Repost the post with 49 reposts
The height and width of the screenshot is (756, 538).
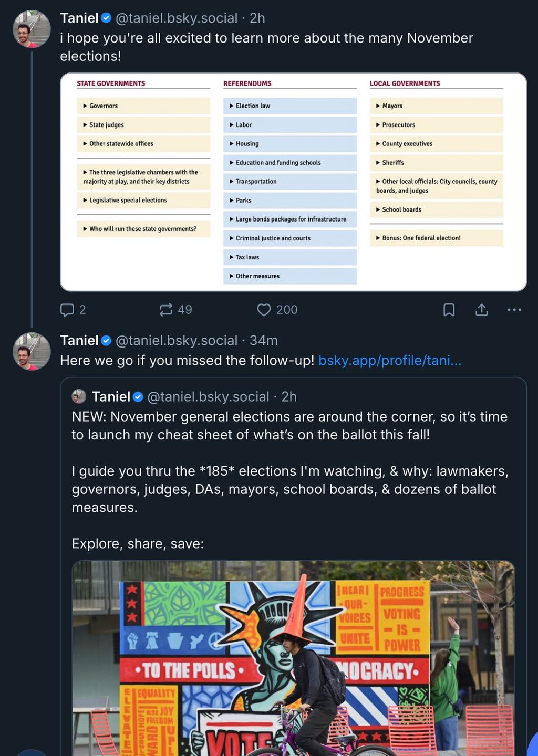[x=175, y=310]
